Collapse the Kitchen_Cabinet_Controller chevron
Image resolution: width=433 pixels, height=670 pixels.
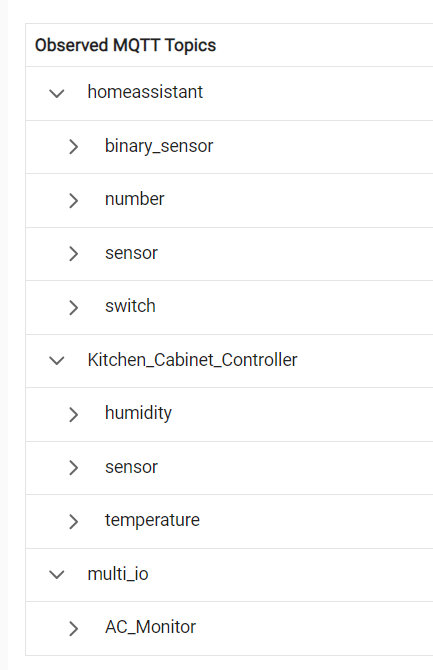click(56, 361)
